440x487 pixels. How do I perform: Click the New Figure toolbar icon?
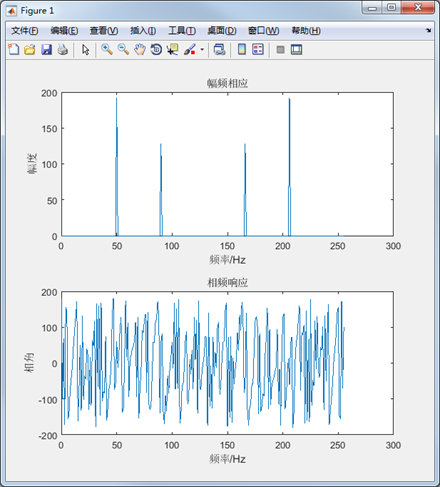[x=14, y=50]
